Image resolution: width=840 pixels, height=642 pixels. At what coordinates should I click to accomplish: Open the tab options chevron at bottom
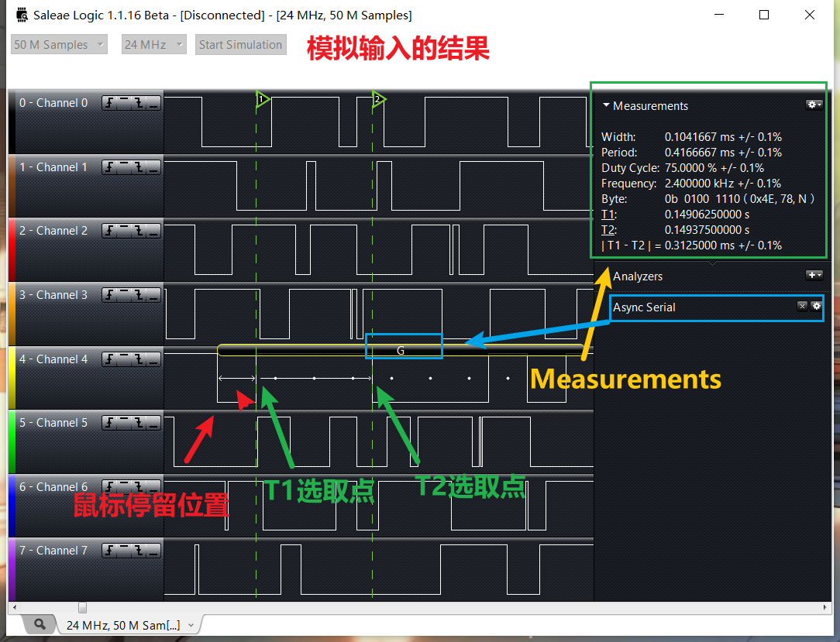pyautogui.click(x=191, y=626)
